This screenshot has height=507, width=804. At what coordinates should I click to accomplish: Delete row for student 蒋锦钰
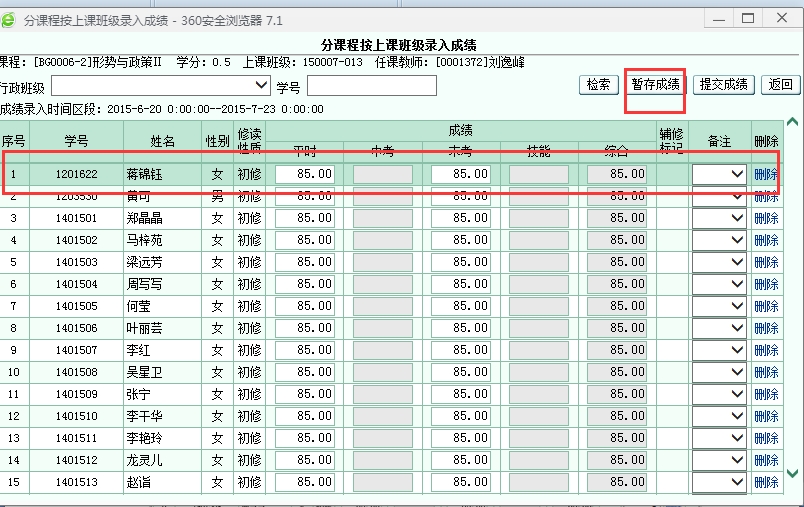coord(766,174)
